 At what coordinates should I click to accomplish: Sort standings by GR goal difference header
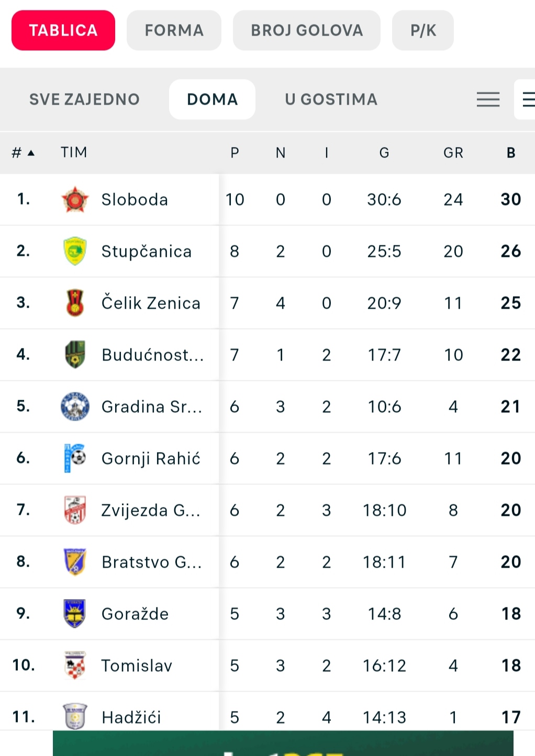pyautogui.click(x=453, y=153)
